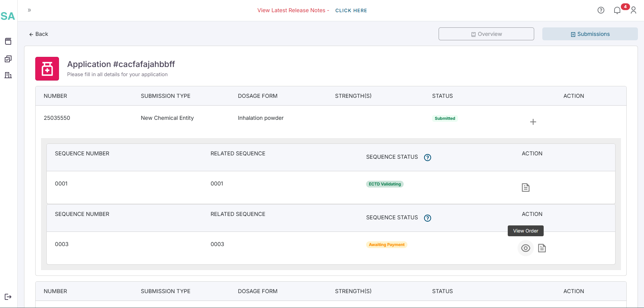The width and height of the screenshot is (644, 308).
Task: Click the CLICK HERE release notes link
Action: pyautogui.click(x=351, y=10)
